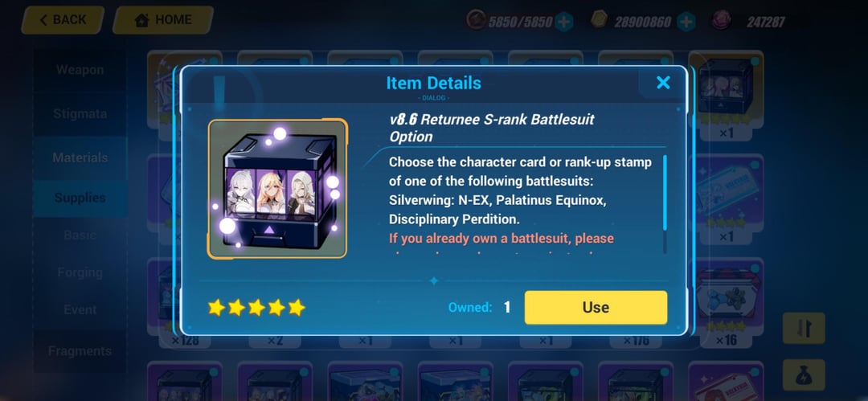This screenshot has width=868, height=401.
Task: Switch to the Stigmata tab
Action: click(80, 114)
